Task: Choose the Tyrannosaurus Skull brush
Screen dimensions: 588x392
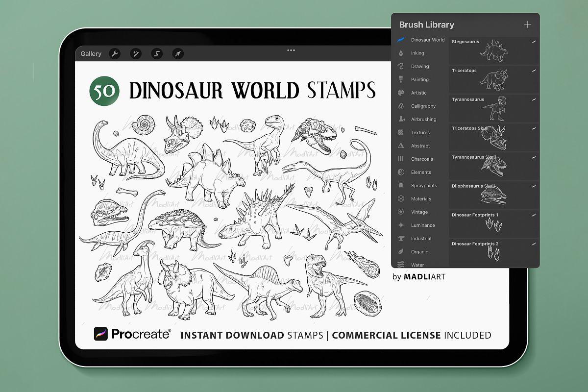Action: 494,166
